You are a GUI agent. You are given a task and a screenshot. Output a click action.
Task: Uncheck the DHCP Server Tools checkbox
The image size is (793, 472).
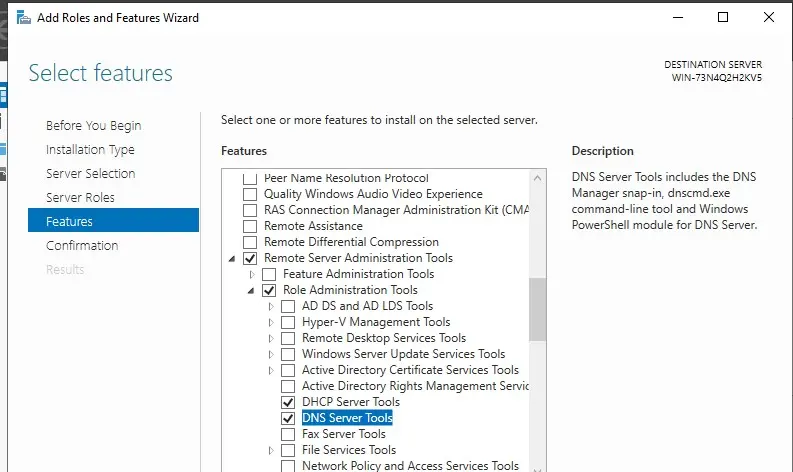click(x=288, y=402)
